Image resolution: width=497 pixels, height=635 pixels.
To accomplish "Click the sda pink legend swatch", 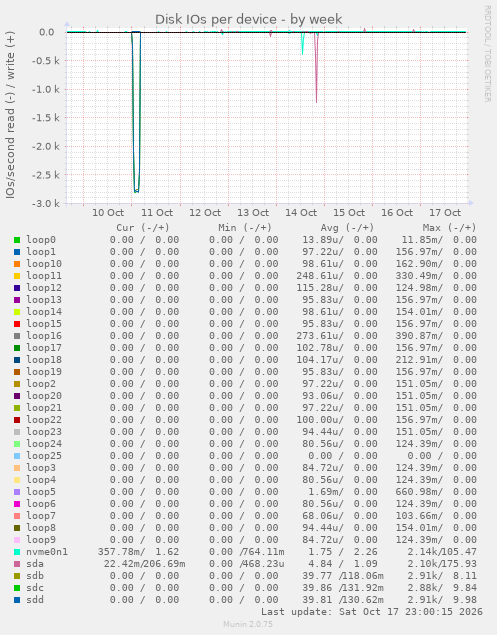I will [x=17, y=564].
